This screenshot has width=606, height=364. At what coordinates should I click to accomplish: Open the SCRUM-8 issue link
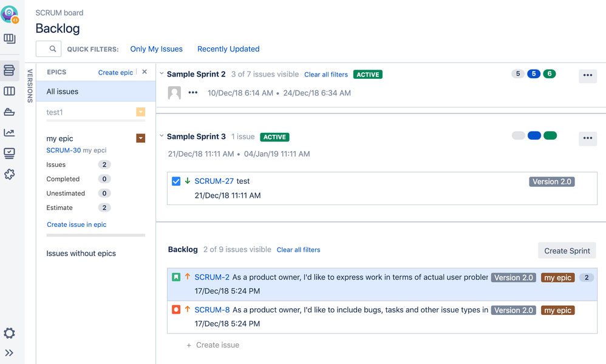coord(212,310)
